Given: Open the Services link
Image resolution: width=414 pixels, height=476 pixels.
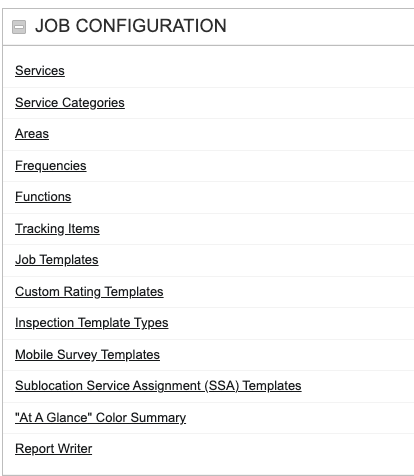Looking at the screenshot, I should pyautogui.click(x=40, y=71).
